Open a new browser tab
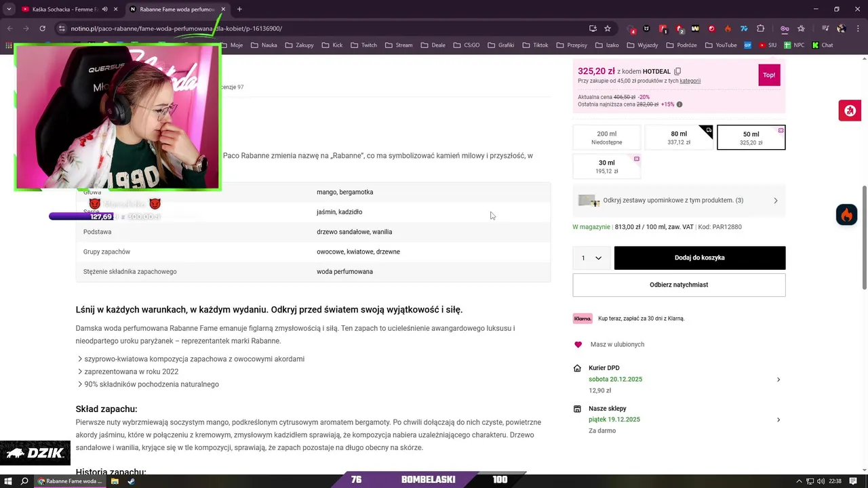868x488 pixels. point(239,9)
